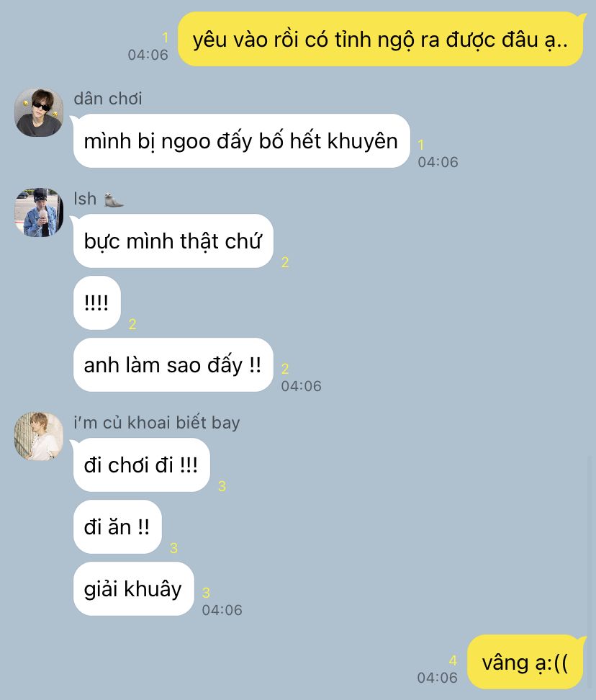This screenshot has height=700, width=596.
Task: Open i'm củ khoai biết bay's avatar
Action: click(x=39, y=436)
